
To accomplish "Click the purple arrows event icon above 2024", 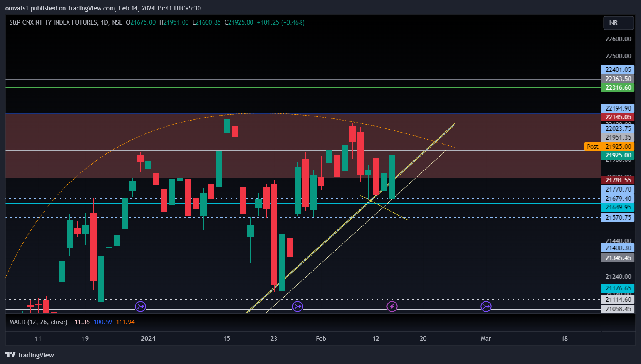I will 140,307.
